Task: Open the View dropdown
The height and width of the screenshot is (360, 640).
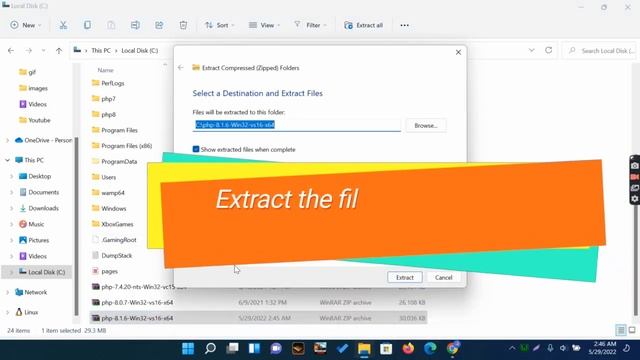Action: tap(264, 25)
